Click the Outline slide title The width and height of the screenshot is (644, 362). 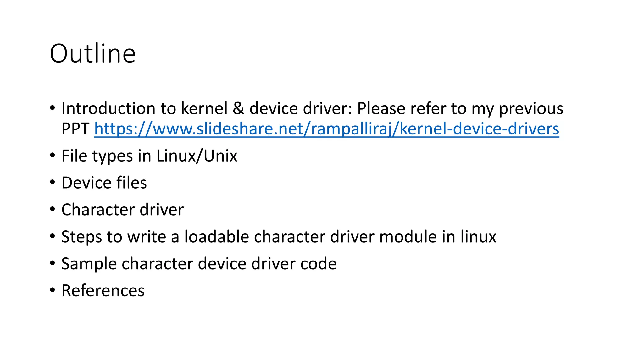(x=93, y=54)
